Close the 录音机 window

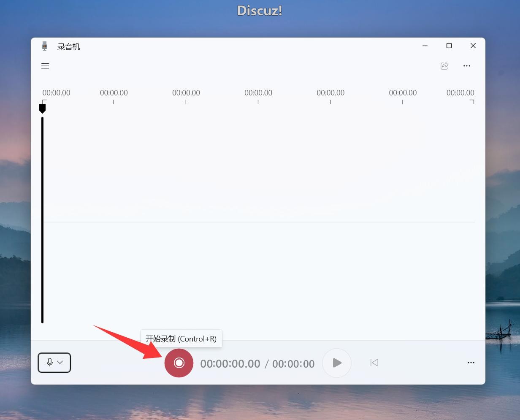pos(473,46)
